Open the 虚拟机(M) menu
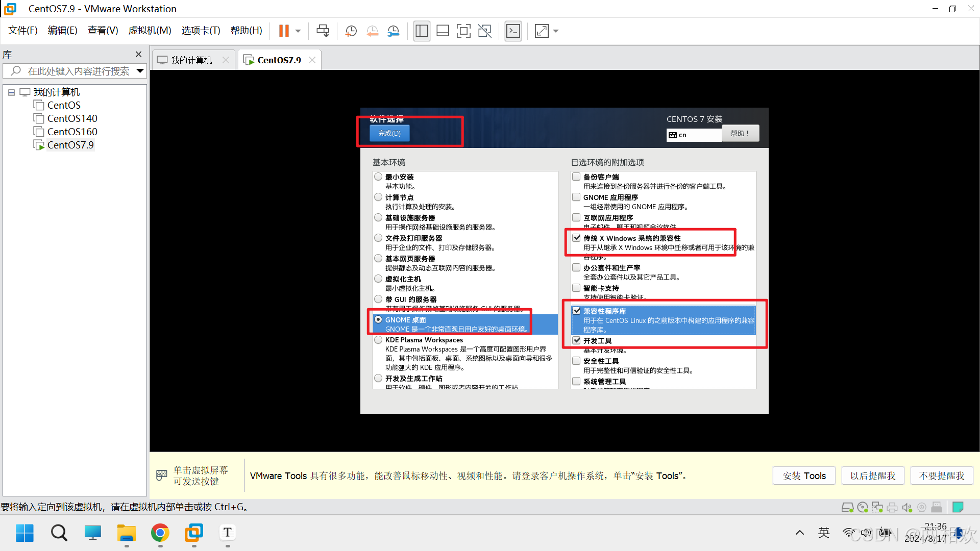This screenshot has width=980, height=551. pos(150,31)
